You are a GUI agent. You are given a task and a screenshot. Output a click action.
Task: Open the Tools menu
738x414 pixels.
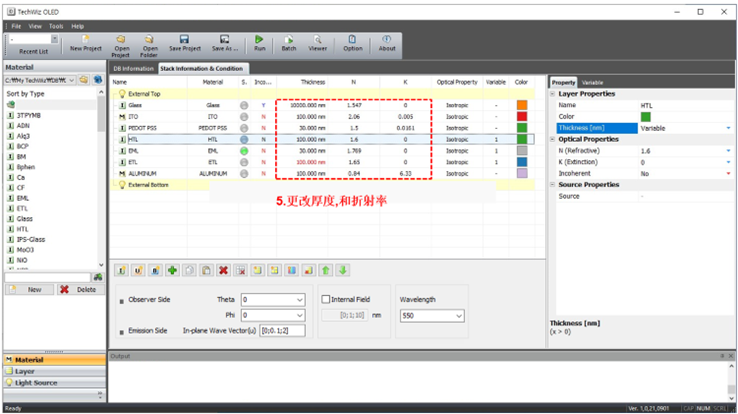[x=56, y=26]
